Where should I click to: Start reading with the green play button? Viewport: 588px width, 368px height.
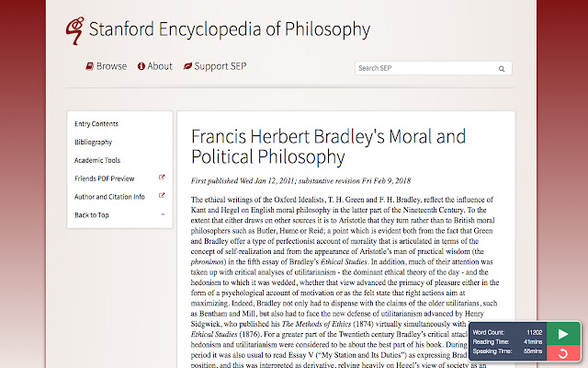click(x=563, y=334)
